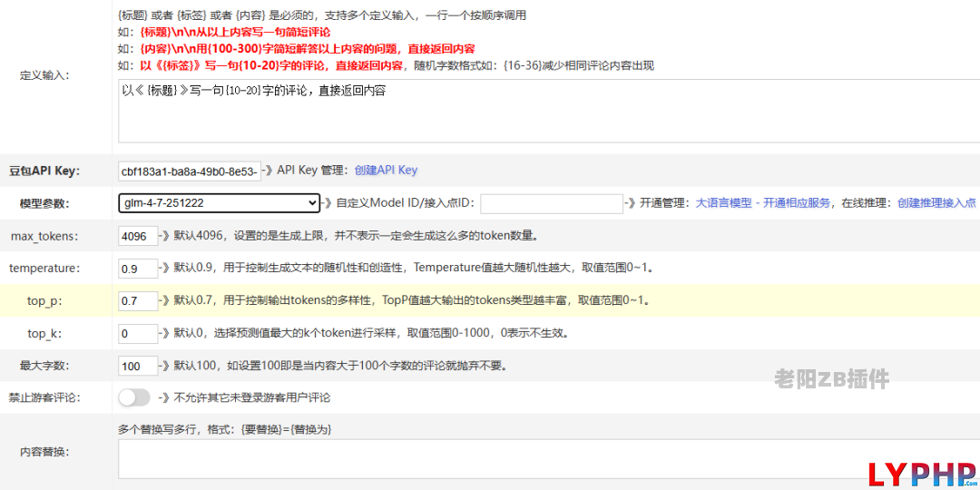980x490 pixels.
Task: Select the max_tokens value field
Action: [138, 236]
